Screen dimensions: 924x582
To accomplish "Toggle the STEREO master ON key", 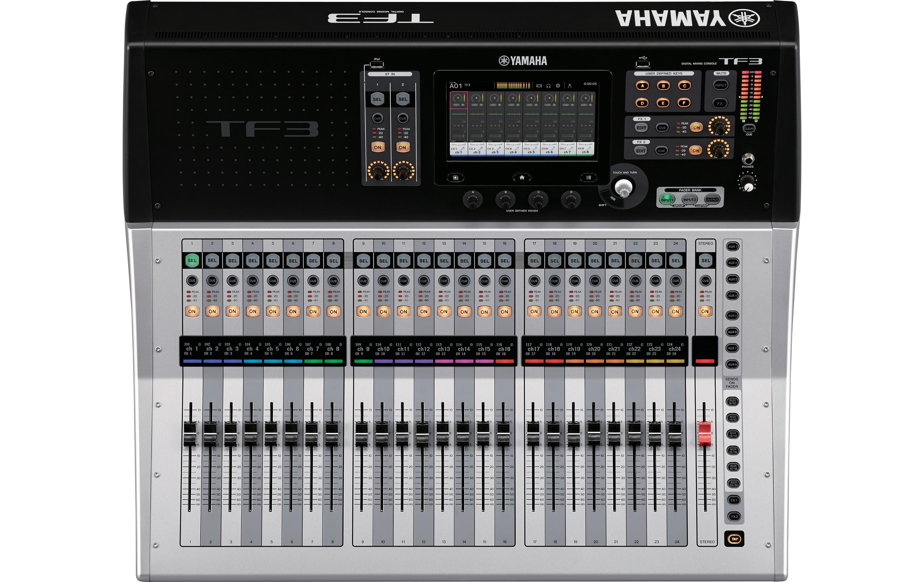I will pyautogui.click(x=705, y=311).
